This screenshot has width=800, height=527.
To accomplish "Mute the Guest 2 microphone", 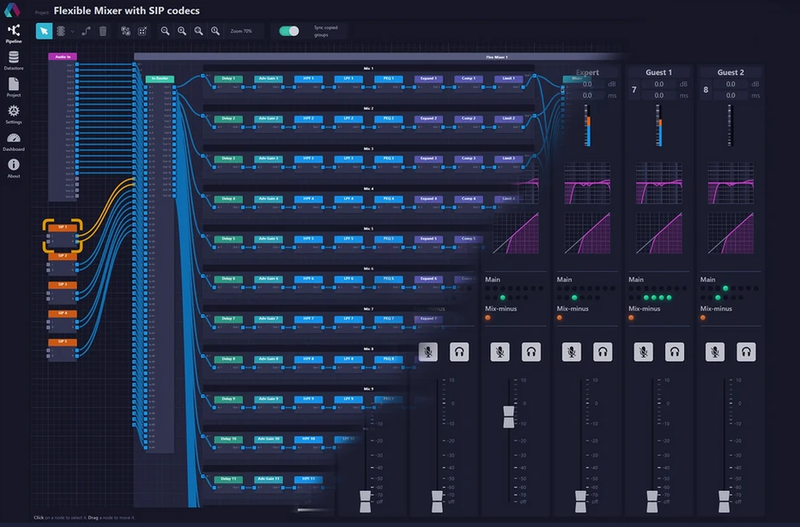I will 714,352.
